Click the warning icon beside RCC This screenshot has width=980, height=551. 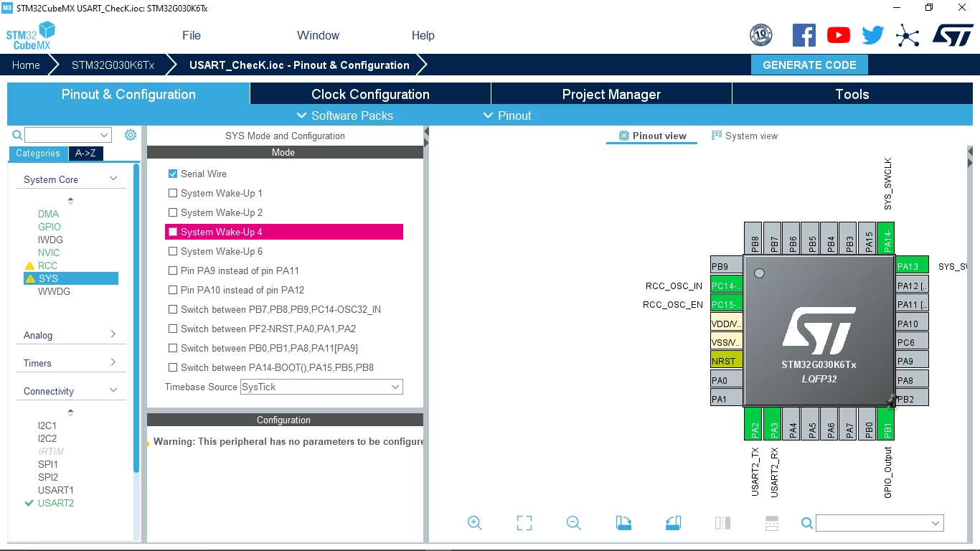tap(29, 265)
